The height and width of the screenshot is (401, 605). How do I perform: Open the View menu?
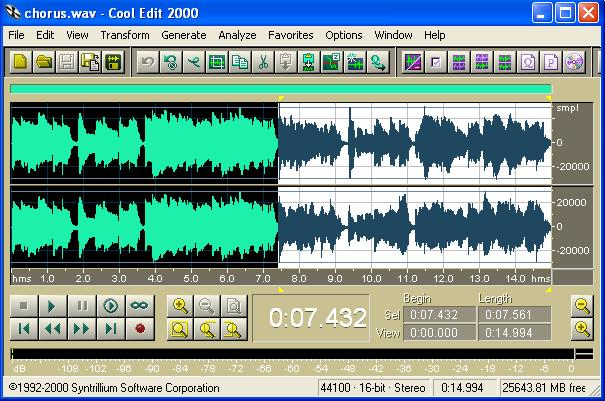[x=77, y=35]
